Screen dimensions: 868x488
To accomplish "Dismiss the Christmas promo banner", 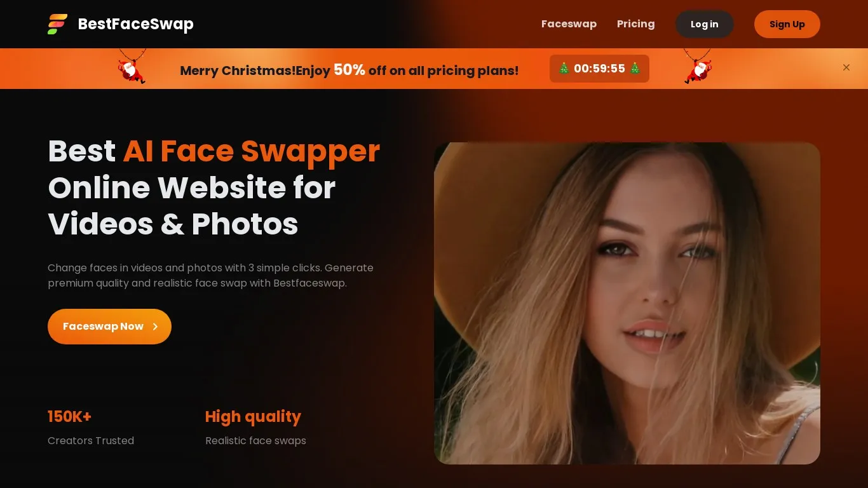I will pos(846,67).
